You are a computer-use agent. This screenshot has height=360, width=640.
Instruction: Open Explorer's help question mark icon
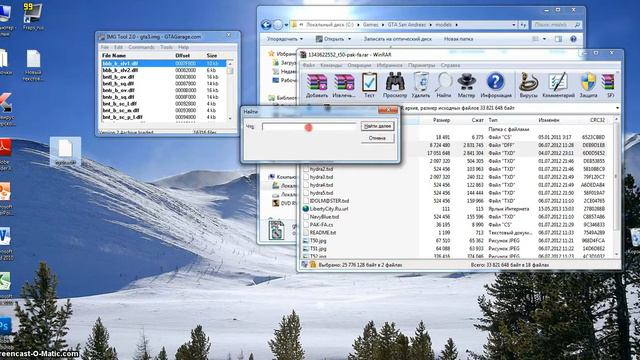coord(573,39)
